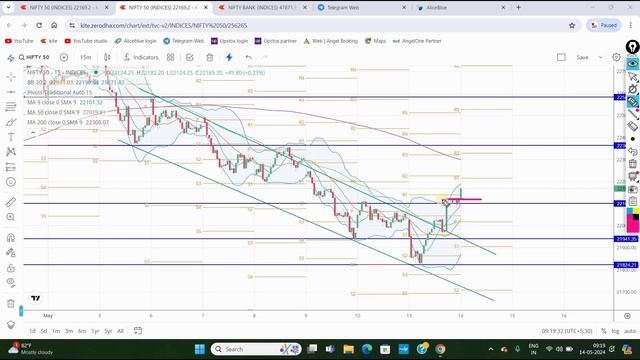Open the 09:19:32 (UTC+5:30) timezone menu
Screen dimensions: 640x360
click(x=567, y=331)
